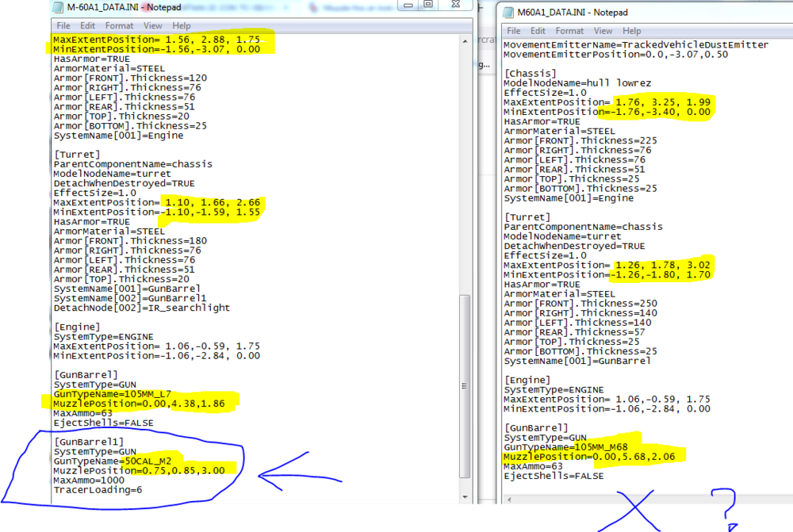Click 'MinExtentPosition=-1.56,-3.07, 0.00' line
This screenshot has height=532, width=793.
click(157, 49)
